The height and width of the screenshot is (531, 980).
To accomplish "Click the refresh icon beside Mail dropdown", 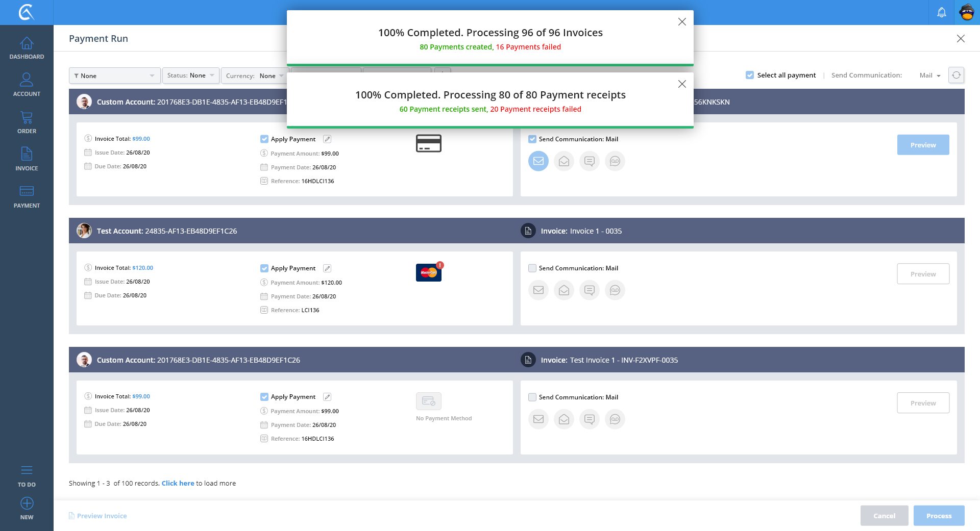I will (x=956, y=75).
